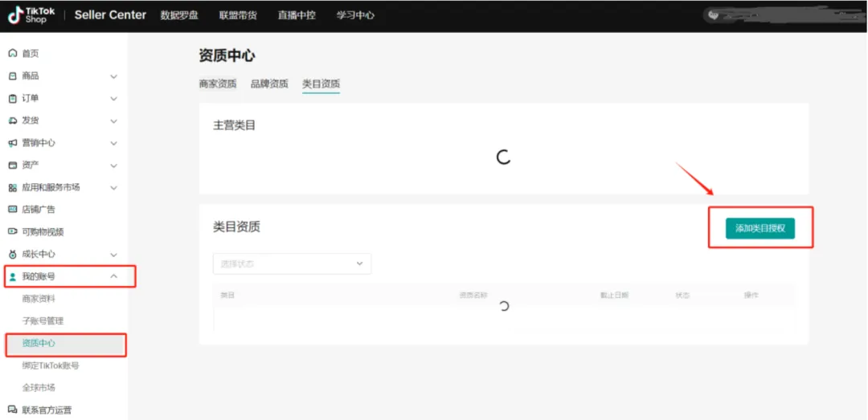Click the 店铺广告 ad icon
The image size is (868, 420).
12,210
